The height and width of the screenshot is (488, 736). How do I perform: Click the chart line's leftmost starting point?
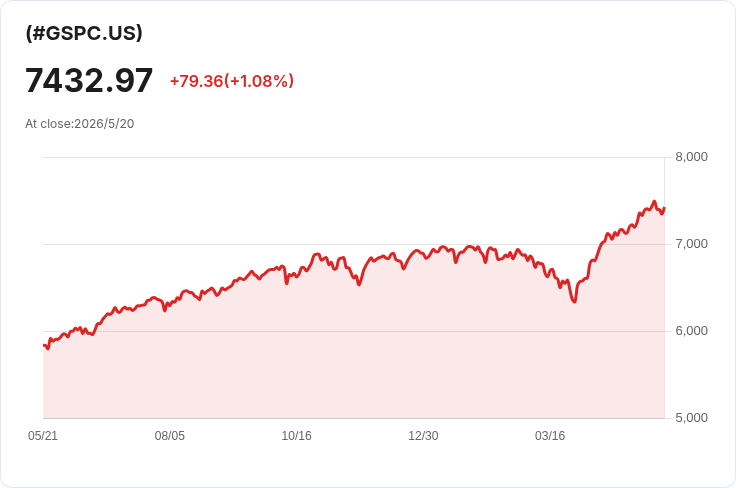tap(44, 345)
